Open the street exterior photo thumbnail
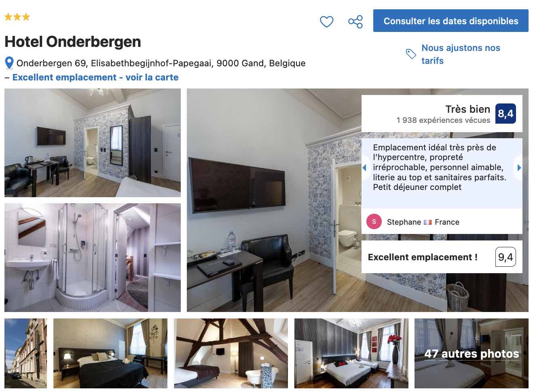This screenshot has width=533, height=392. (x=25, y=353)
